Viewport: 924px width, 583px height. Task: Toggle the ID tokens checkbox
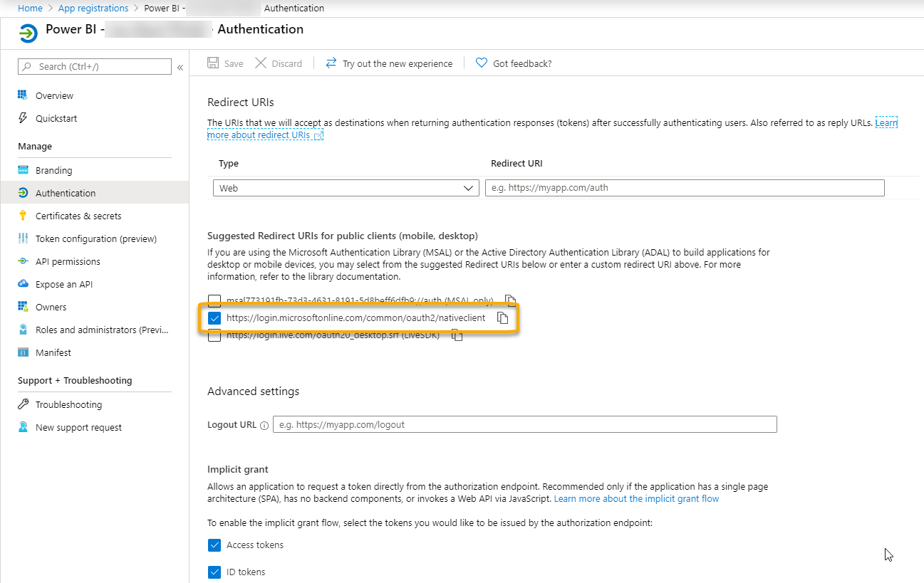pos(214,572)
